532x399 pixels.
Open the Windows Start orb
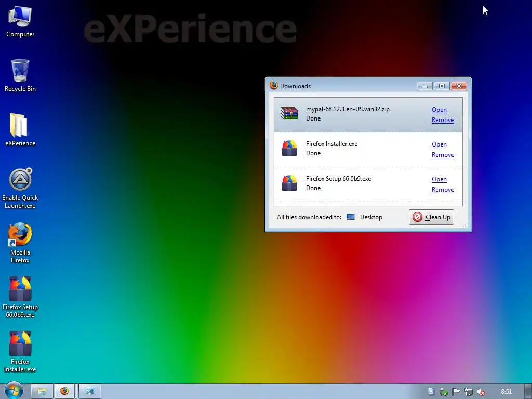[14, 391]
